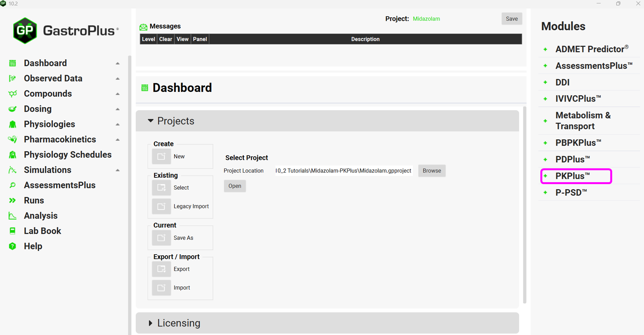This screenshot has height=335, width=644.
Task: Click the Legacy Import icon
Action: point(161,206)
